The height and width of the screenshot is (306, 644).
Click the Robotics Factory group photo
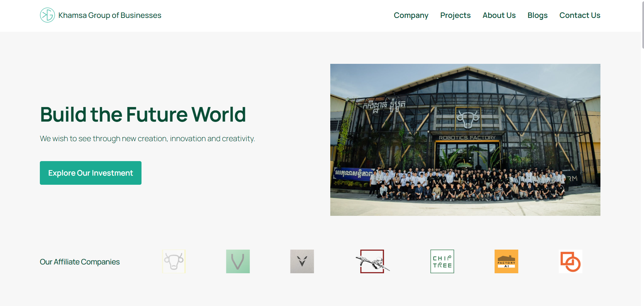point(465,140)
